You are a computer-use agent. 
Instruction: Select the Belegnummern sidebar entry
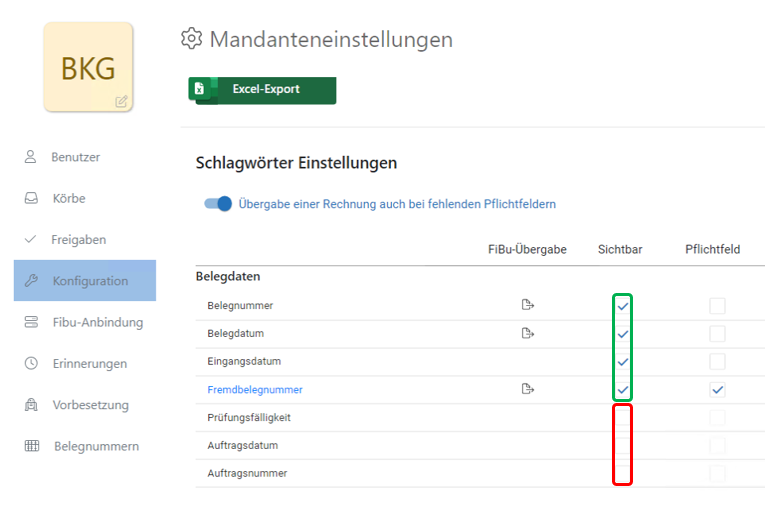tap(96, 446)
